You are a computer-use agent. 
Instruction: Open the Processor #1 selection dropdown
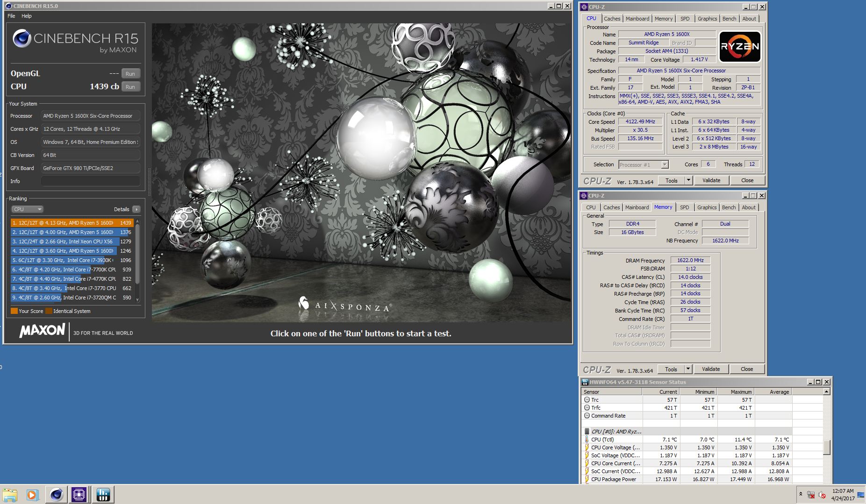tap(643, 164)
